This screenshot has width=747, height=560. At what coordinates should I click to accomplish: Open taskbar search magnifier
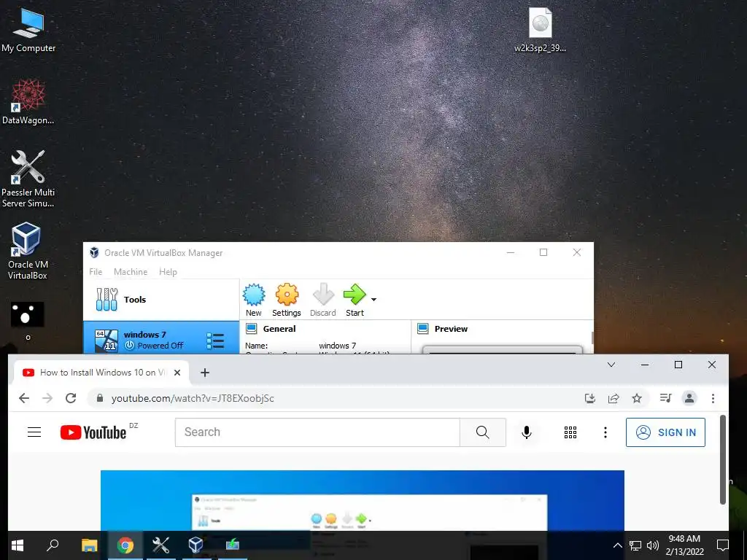[53, 545]
